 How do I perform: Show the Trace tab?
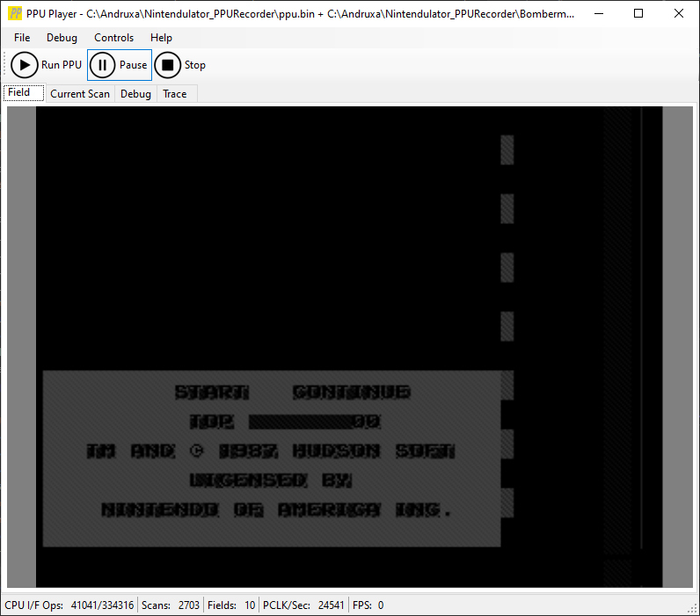(x=175, y=94)
